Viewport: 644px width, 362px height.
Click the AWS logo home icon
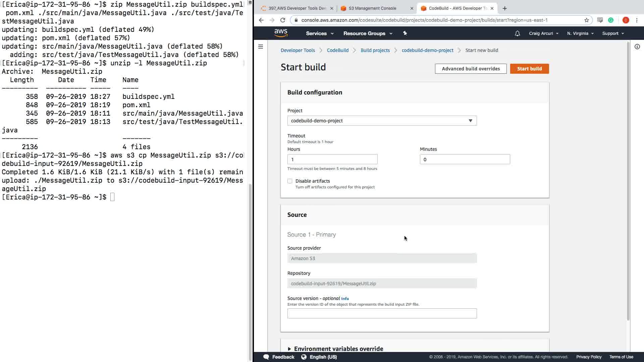[x=281, y=33]
